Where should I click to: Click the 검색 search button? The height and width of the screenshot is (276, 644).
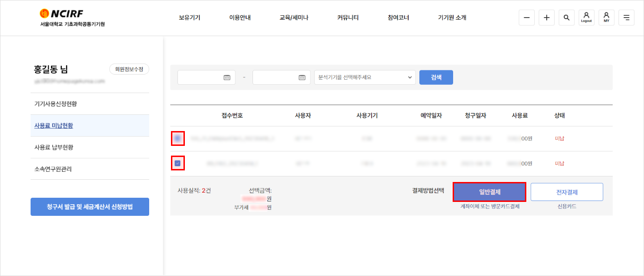tap(436, 77)
